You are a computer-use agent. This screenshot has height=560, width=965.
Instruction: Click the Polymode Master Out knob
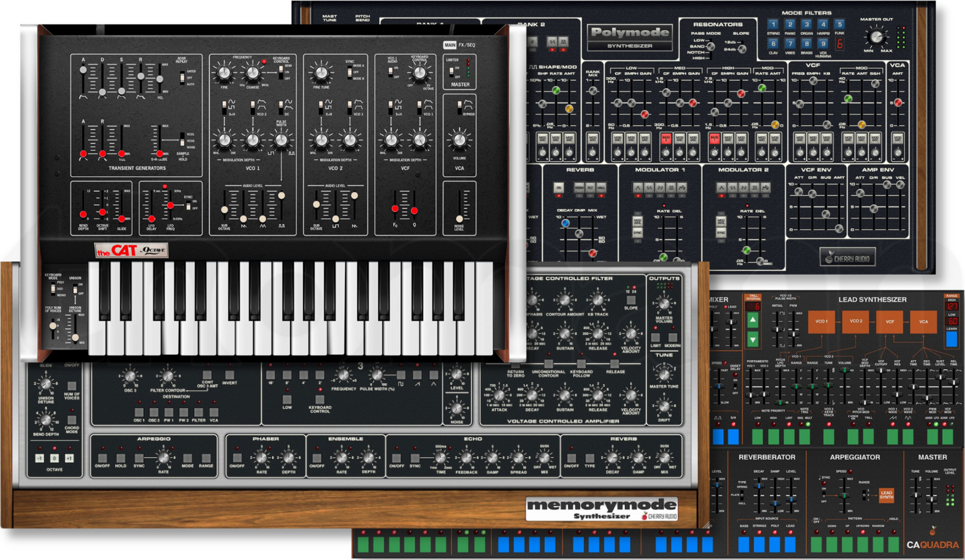[875, 37]
